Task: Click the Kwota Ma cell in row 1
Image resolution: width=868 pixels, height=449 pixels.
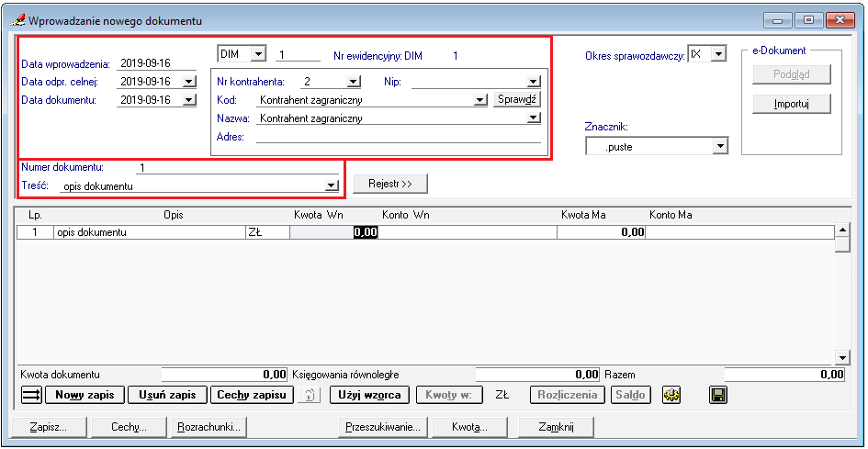Action: click(x=602, y=232)
